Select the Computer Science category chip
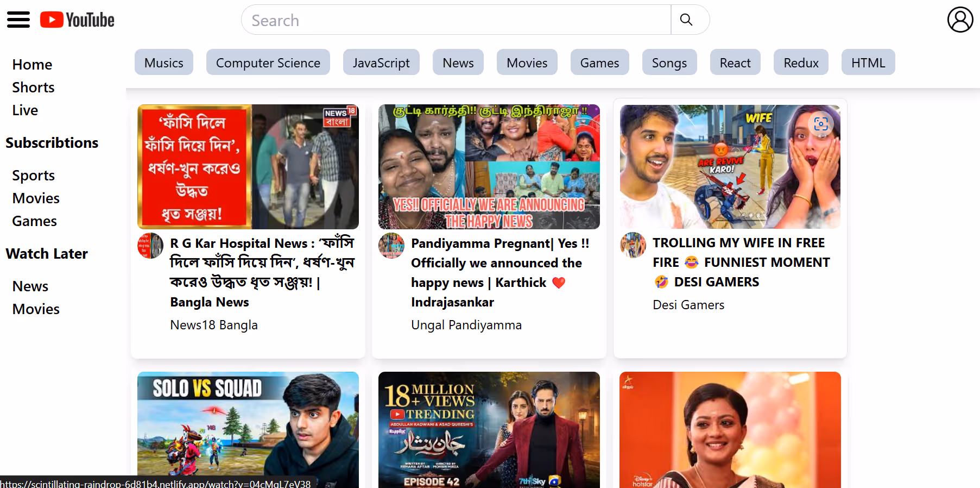Viewport: 980px width, 488px height. click(x=268, y=62)
